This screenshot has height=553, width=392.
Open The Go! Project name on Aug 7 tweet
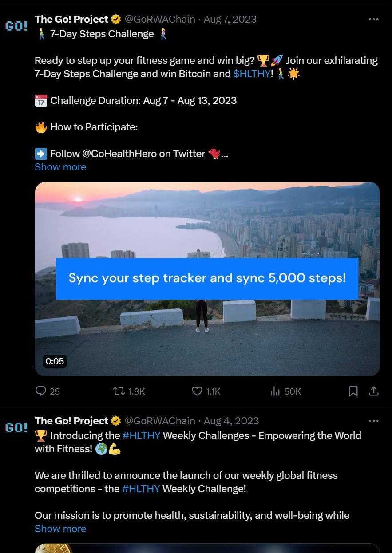pos(71,19)
